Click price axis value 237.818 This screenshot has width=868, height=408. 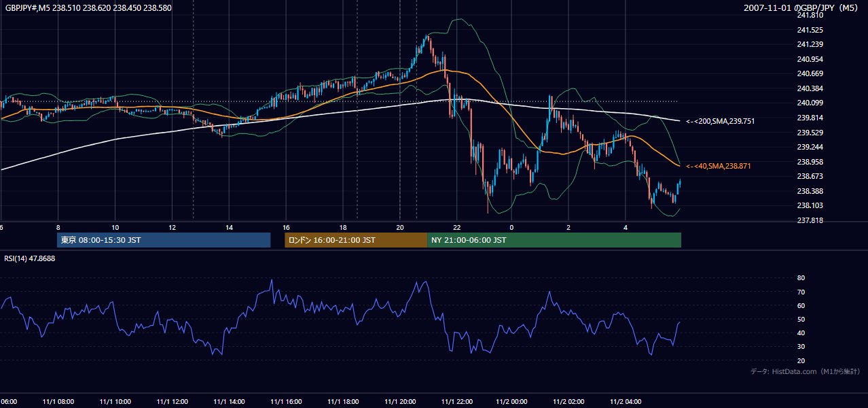point(810,220)
